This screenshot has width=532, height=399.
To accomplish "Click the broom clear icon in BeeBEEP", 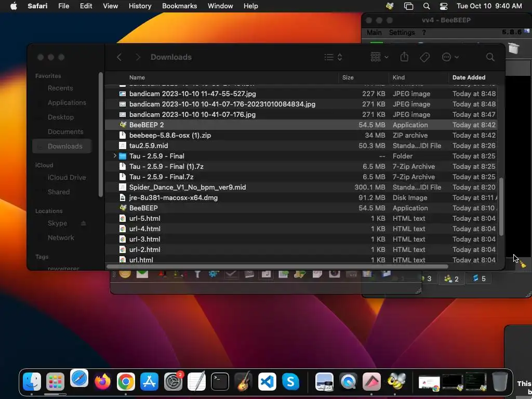I will [523, 263].
